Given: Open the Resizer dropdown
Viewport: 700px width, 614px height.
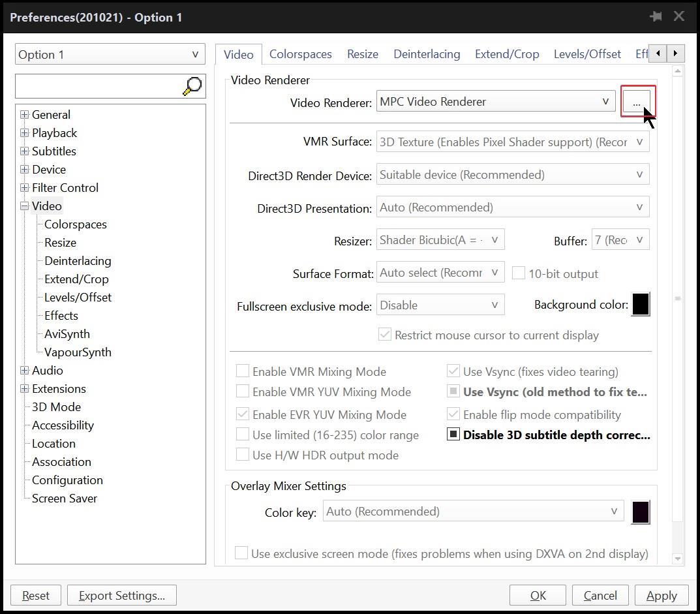Looking at the screenshot, I should 440,240.
